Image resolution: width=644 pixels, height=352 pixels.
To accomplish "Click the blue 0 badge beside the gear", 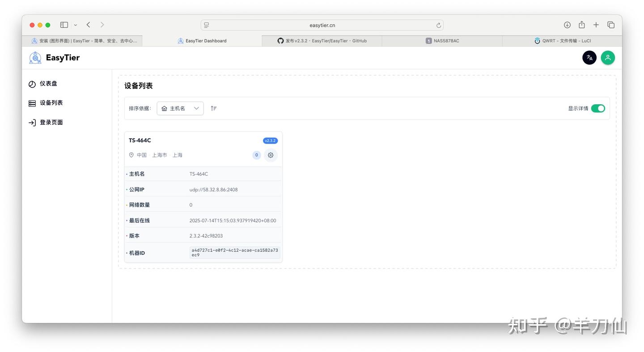I will [257, 155].
